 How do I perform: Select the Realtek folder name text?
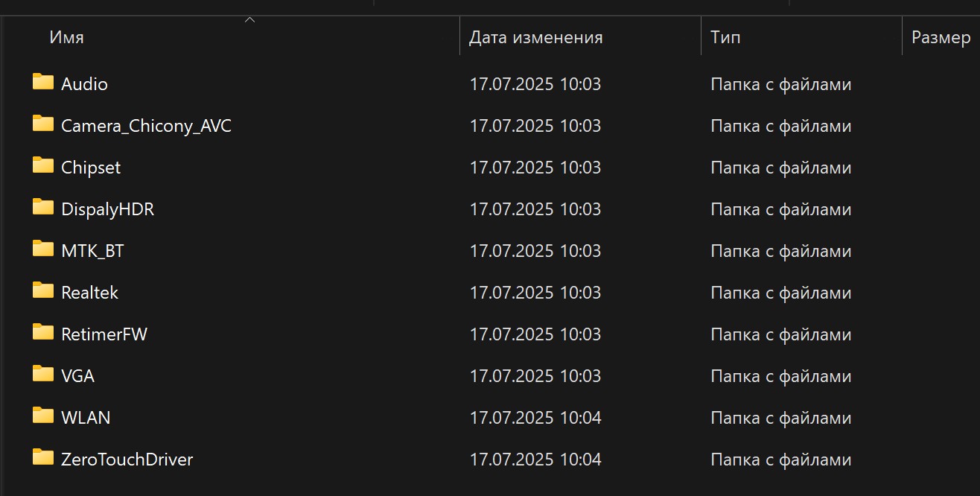coord(89,293)
